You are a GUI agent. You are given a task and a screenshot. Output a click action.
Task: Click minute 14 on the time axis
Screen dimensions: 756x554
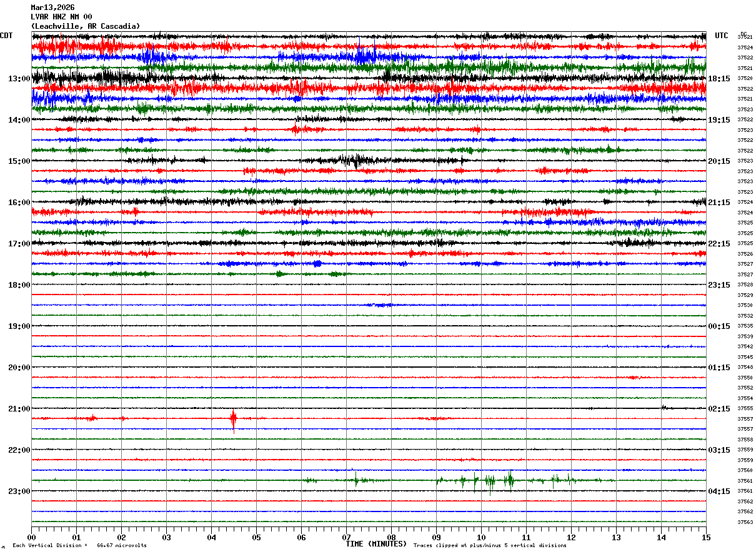(661, 538)
